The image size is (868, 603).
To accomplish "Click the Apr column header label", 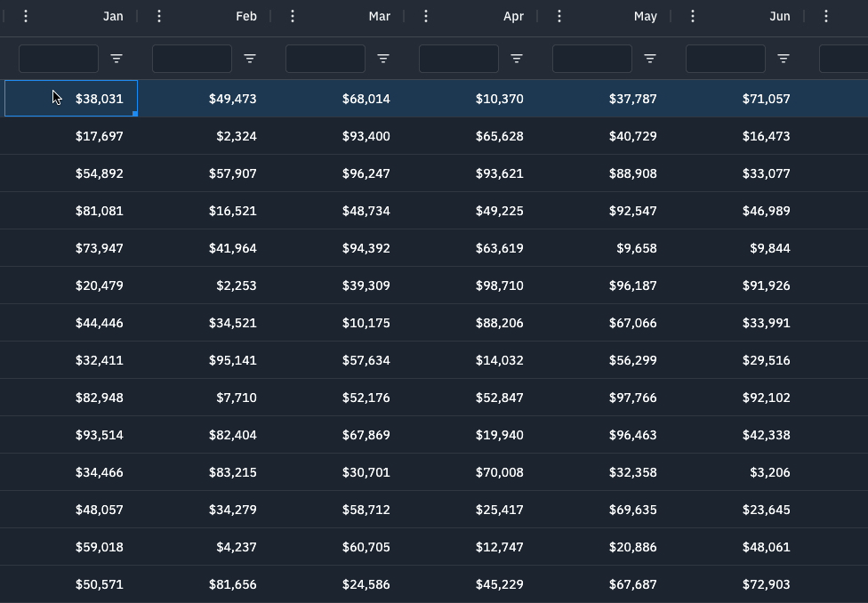I will [513, 15].
